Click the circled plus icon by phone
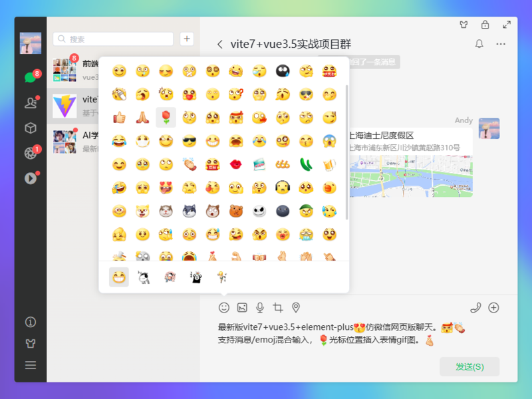The height and width of the screenshot is (399, 532). pyautogui.click(x=493, y=307)
